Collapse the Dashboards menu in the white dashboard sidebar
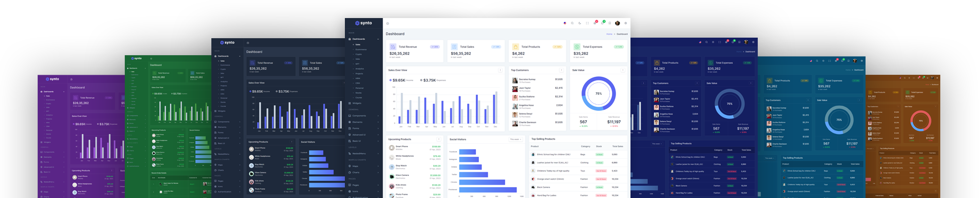This screenshot has height=198, width=980. click(x=364, y=39)
